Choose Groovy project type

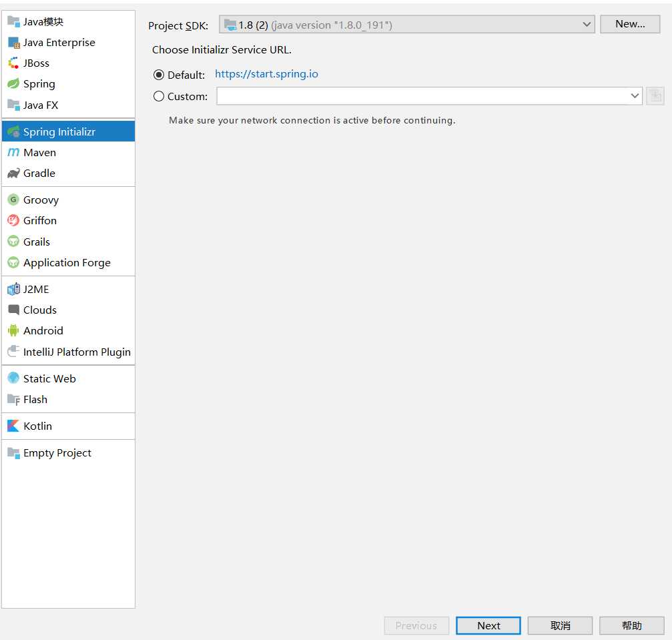[x=68, y=200]
